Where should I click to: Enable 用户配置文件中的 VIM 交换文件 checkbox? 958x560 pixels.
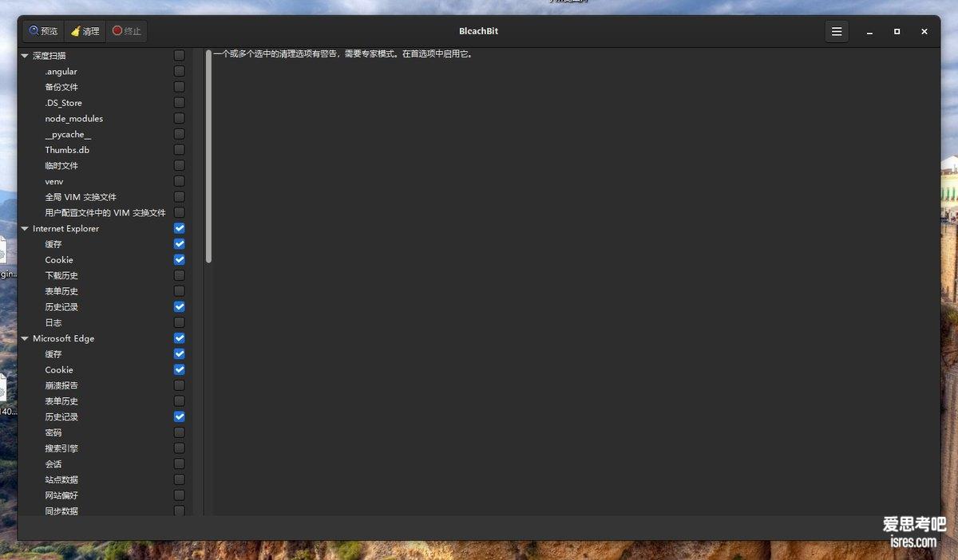point(179,212)
